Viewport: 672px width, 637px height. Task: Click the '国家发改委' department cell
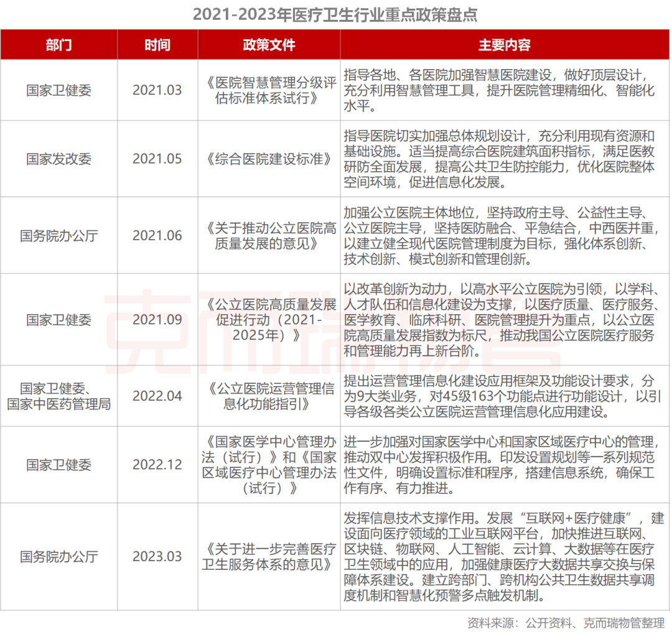coord(58,159)
